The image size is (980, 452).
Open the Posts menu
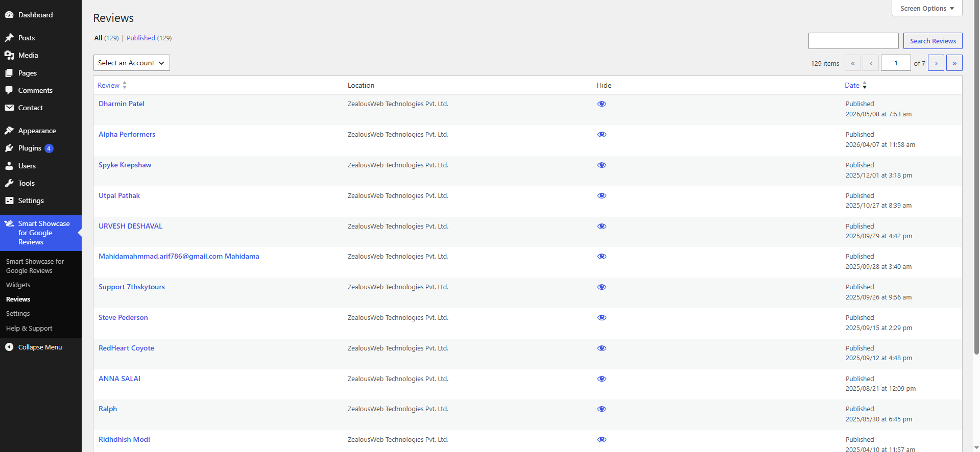tap(27, 38)
